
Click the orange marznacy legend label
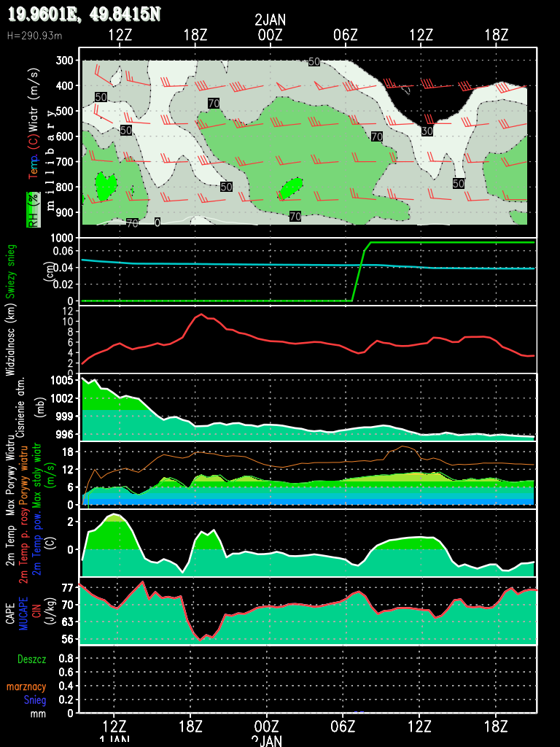pyautogui.click(x=27, y=686)
